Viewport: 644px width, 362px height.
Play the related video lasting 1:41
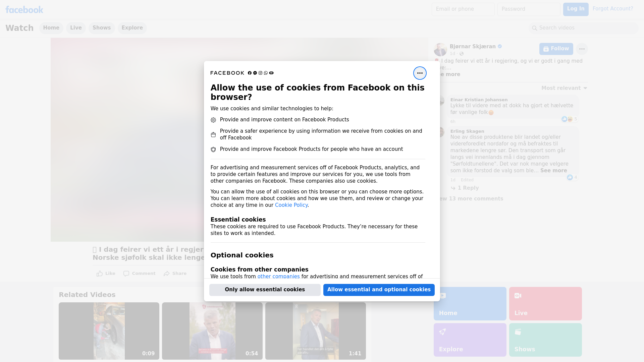316,331
